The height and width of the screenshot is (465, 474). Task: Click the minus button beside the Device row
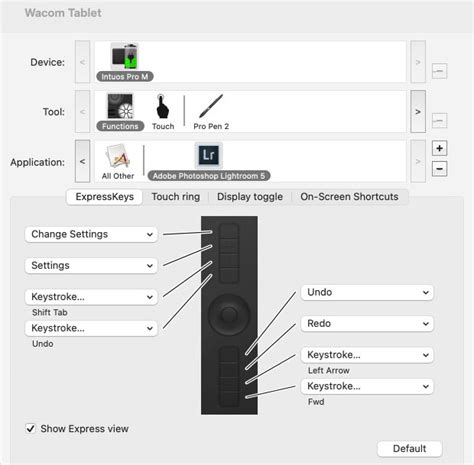point(439,71)
